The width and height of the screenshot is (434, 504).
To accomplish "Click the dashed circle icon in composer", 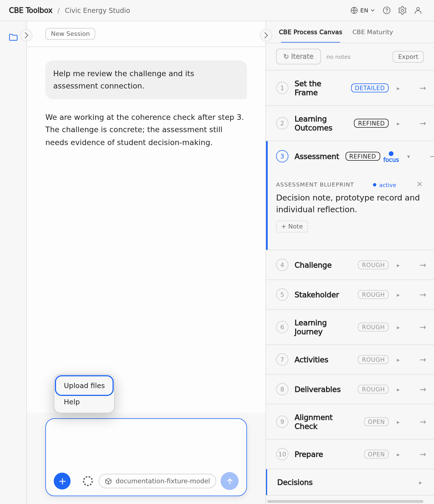I will 88,481.
